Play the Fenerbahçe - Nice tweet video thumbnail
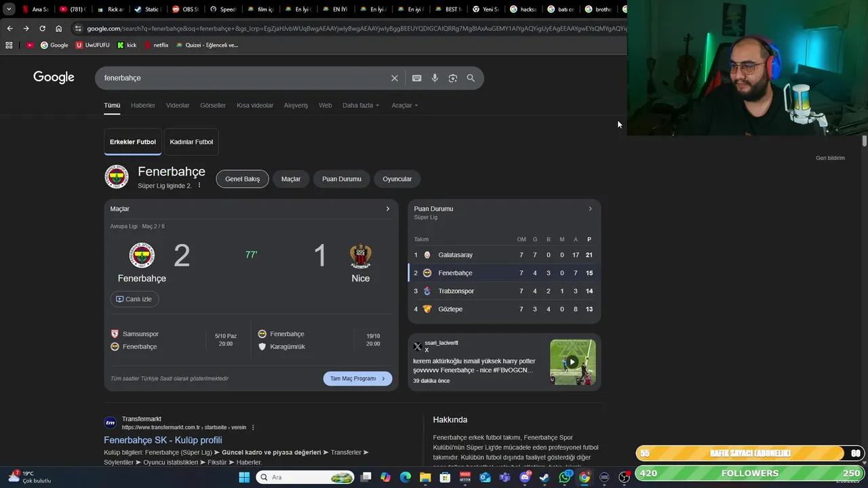 pyautogui.click(x=573, y=362)
